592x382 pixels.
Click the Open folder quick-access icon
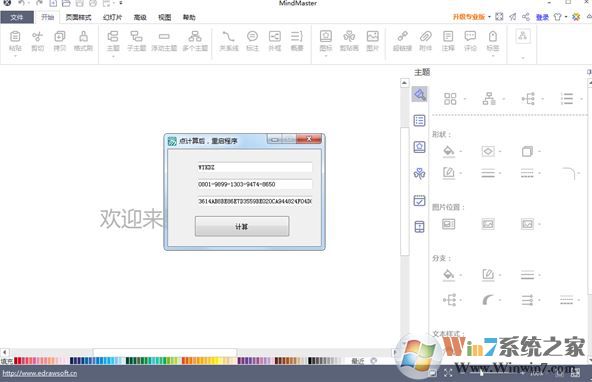tap(66, 3)
